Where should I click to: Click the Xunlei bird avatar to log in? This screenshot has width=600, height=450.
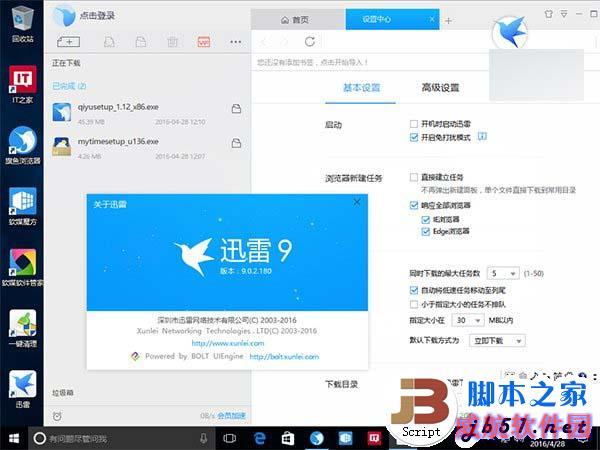click(64, 16)
